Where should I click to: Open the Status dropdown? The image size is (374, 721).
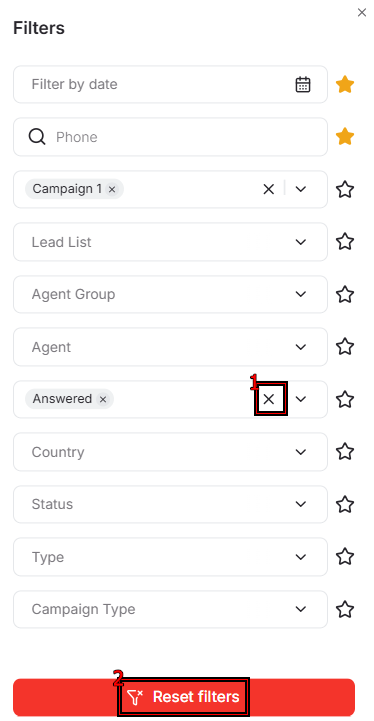[x=301, y=504]
